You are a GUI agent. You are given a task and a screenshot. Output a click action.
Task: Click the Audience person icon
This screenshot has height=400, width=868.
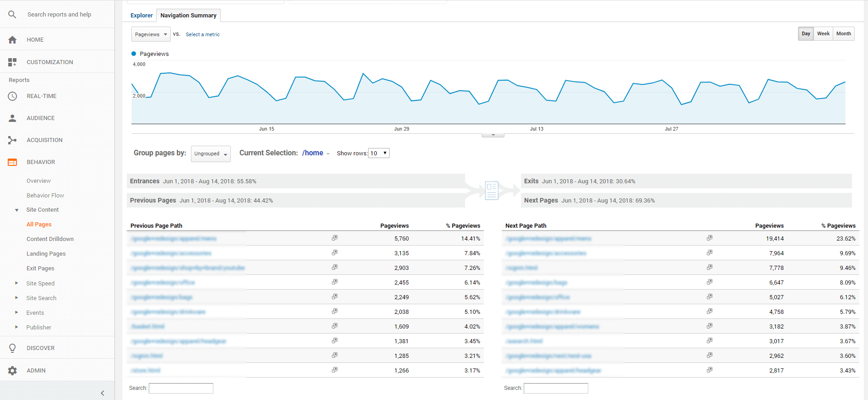click(x=12, y=118)
